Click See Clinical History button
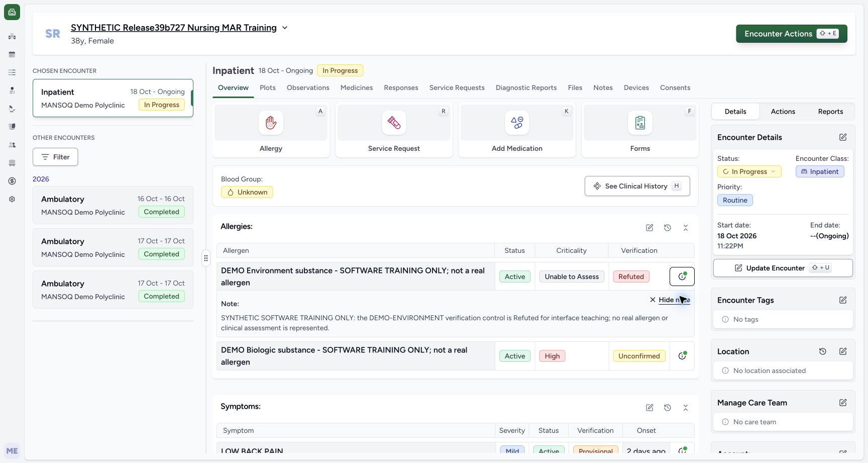 tap(637, 186)
